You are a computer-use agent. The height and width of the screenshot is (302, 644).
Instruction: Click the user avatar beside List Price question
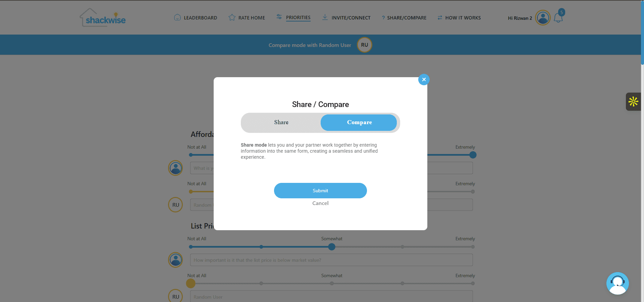(175, 260)
